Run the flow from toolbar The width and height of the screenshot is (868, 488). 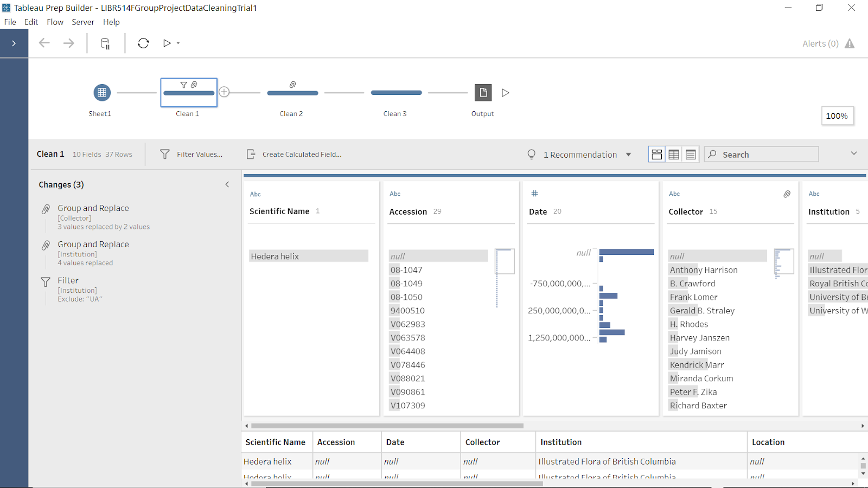pos(167,43)
